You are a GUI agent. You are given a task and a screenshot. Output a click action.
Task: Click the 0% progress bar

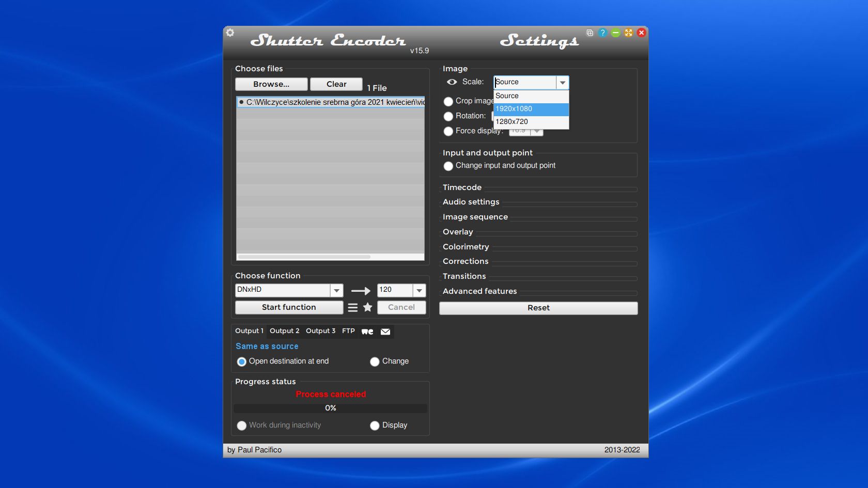point(331,408)
